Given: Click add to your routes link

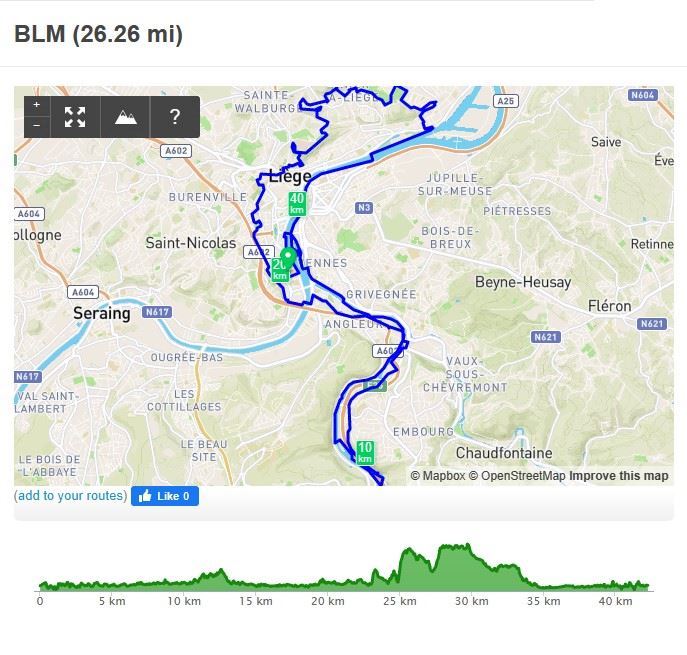Looking at the screenshot, I should click(71, 496).
